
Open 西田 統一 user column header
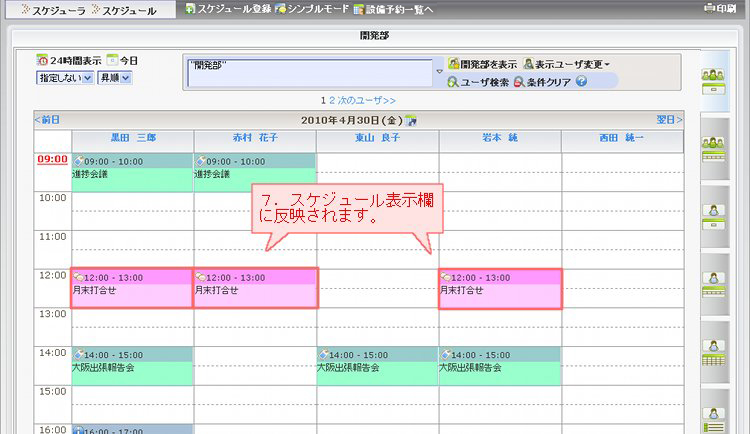click(x=622, y=138)
